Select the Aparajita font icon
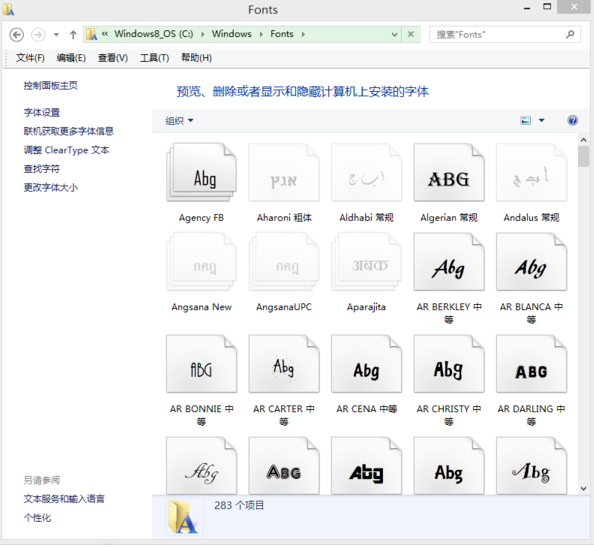 [x=366, y=262]
